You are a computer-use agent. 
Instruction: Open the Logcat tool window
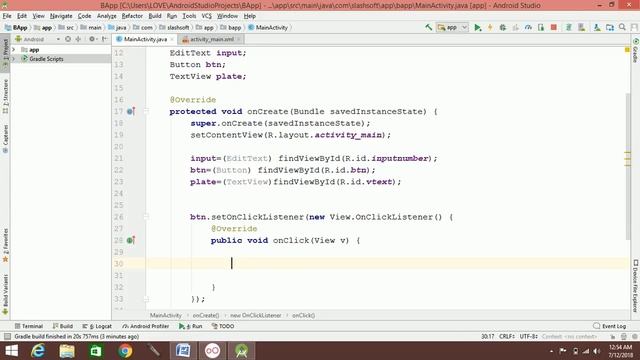point(97,326)
